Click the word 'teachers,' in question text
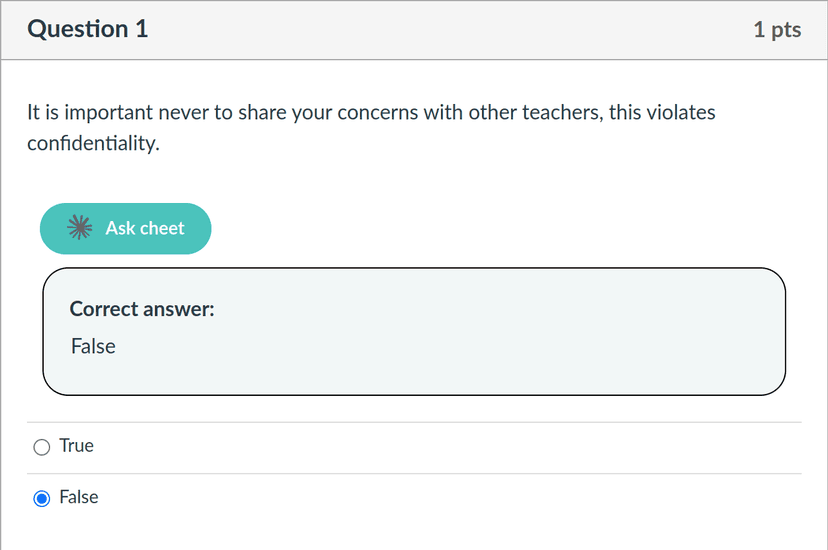The image size is (828, 550). (x=562, y=112)
